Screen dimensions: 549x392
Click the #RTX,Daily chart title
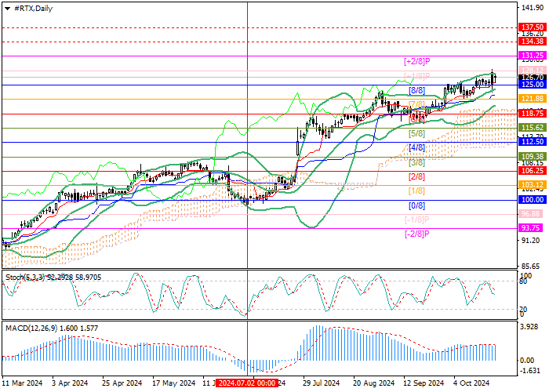pos(33,9)
